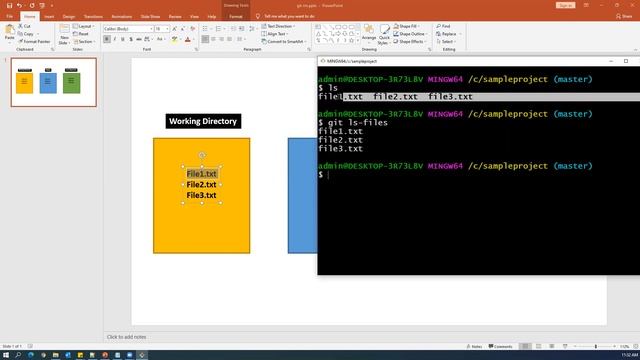The width and height of the screenshot is (640, 360).
Task: Open Section dropdown
Action: click(84, 42)
